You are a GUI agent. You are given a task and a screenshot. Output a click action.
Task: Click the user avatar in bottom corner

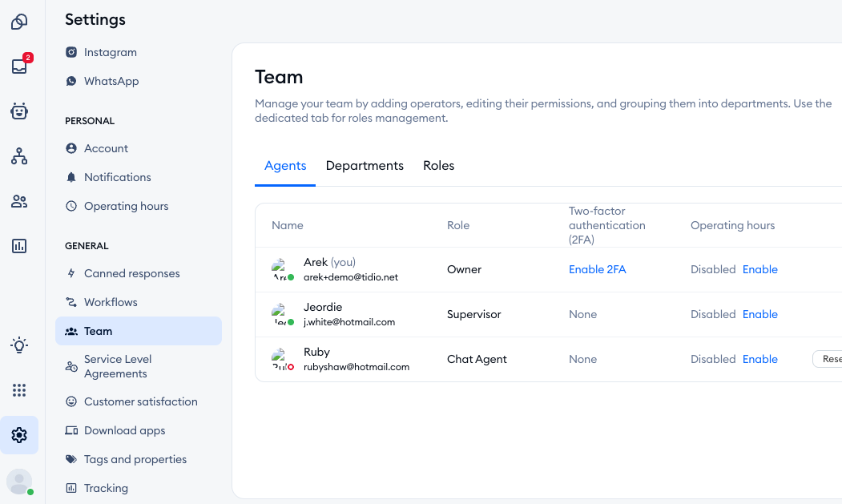pyautogui.click(x=19, y=482)
